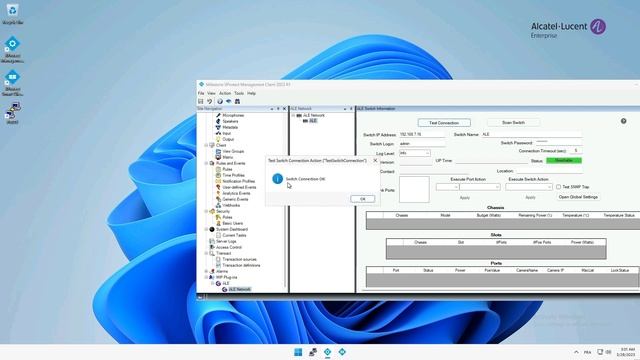Open the Windows Start menu
Screen dimensions: 640x360
[x=298, y=352]
